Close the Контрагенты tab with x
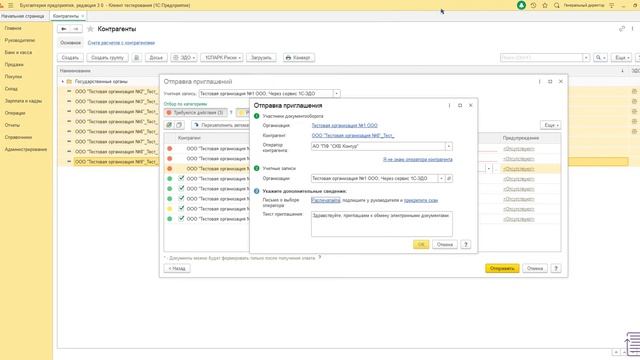The image size is (640, 360). click(x=82, y=16)
